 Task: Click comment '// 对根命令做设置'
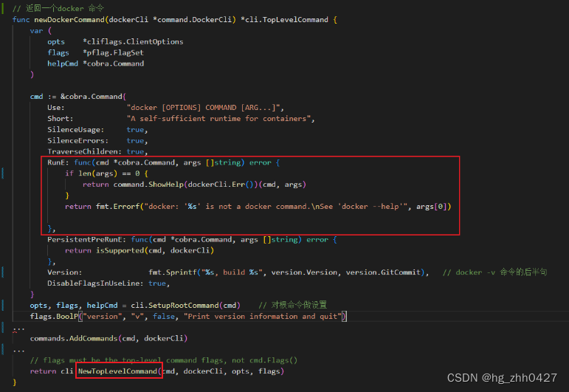[x=292, y=305]
